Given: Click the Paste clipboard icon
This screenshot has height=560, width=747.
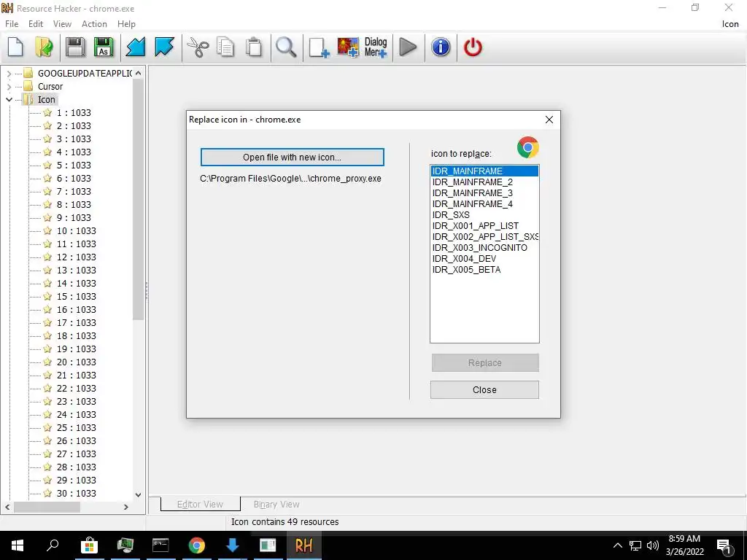Looking at the screenshot, I should (x=254, y=47).
